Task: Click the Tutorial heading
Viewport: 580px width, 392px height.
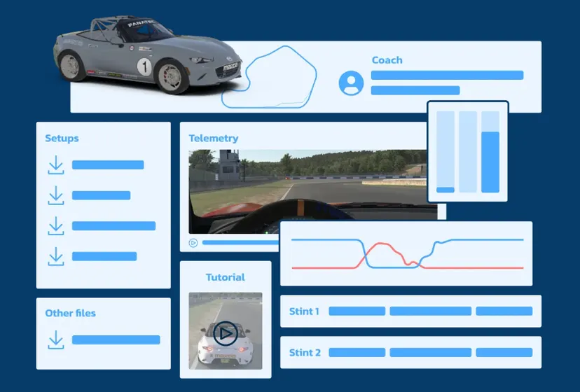Action: point(226,277)
